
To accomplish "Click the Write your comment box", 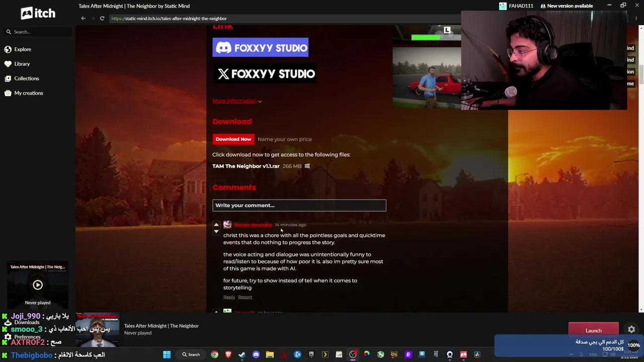I will coord(299,205).
